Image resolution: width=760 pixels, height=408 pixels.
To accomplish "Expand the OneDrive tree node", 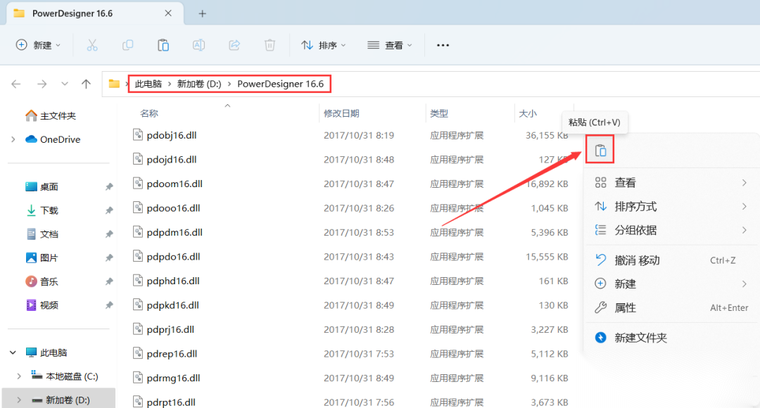I will [x=13, y=140].
